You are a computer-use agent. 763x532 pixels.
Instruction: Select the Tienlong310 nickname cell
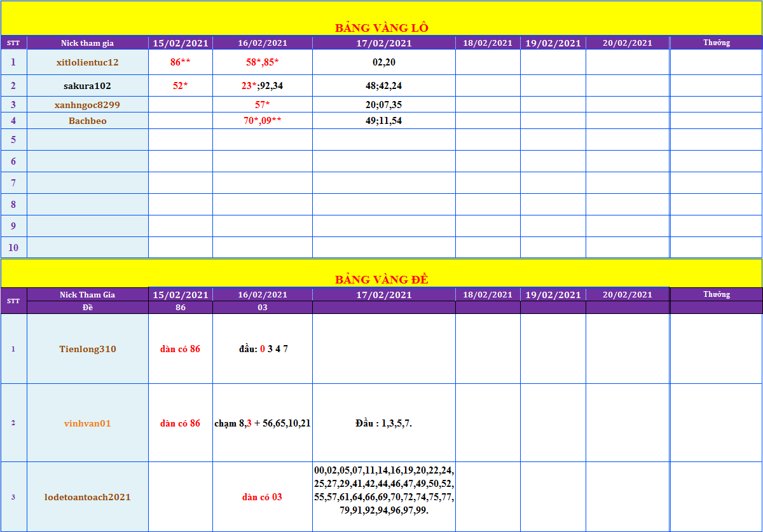87,349
